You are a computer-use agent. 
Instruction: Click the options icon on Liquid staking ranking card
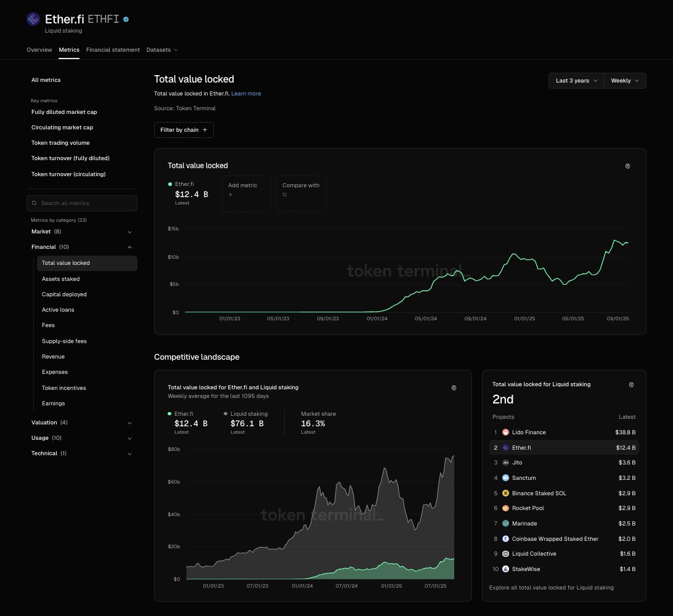coord(631,385)
